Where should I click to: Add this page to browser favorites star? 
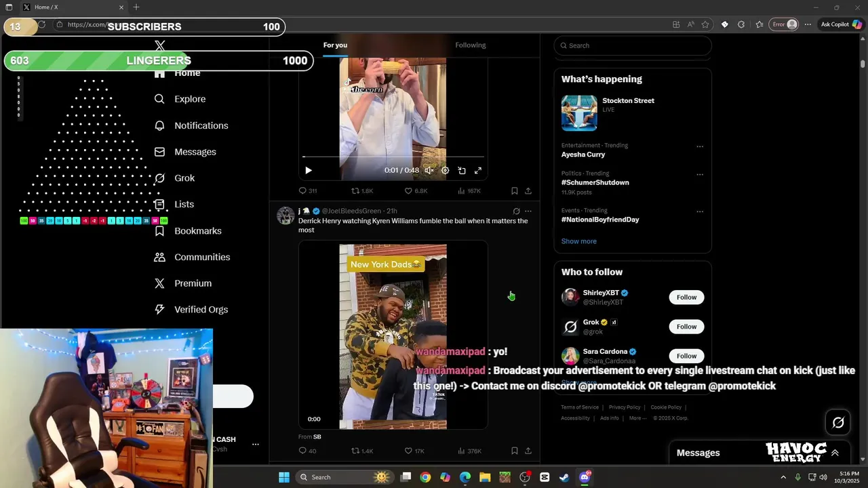(x=705, y=24)
